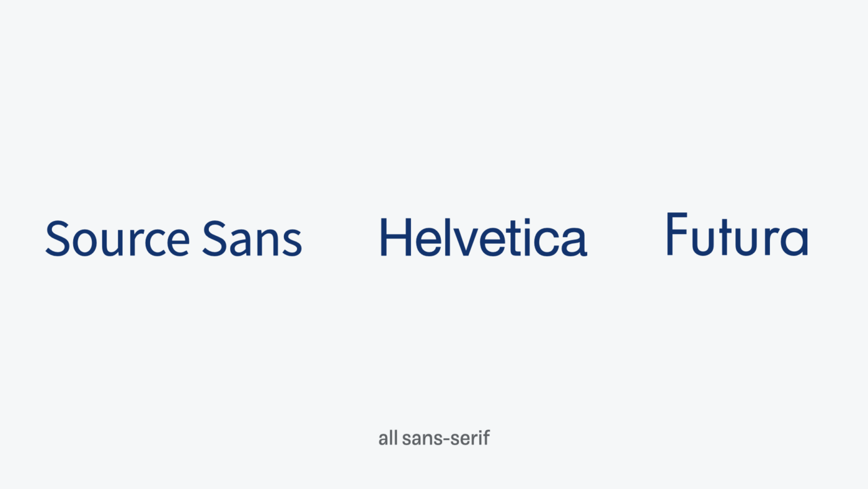The height and width of the screenshot is (489, 868).
Task: Click the letter i in Helvetica
Action: click(527, 237)
